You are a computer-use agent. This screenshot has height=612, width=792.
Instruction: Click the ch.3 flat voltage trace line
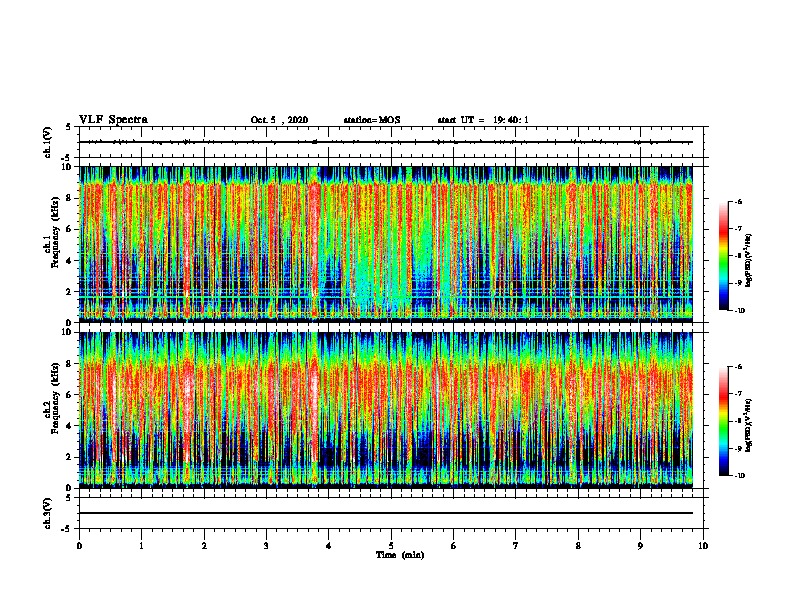click(386, 513)
